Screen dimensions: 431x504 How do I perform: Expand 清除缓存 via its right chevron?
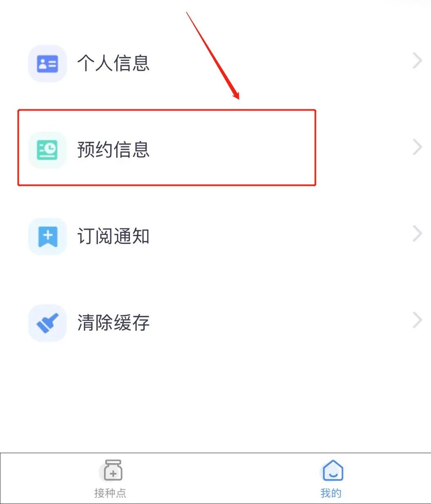coord(417,320)
